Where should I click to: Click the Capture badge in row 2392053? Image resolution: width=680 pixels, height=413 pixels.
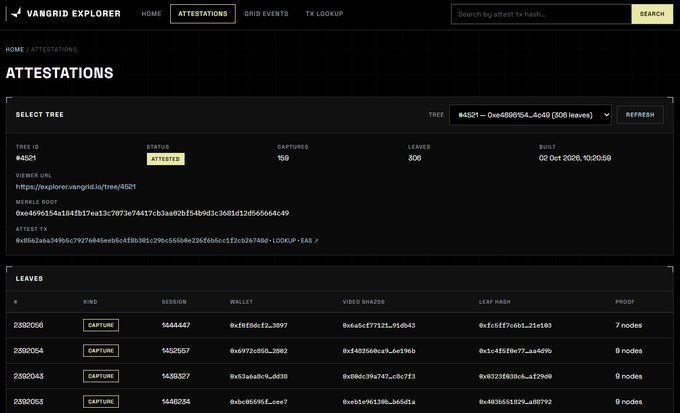[x=101, y=402]
